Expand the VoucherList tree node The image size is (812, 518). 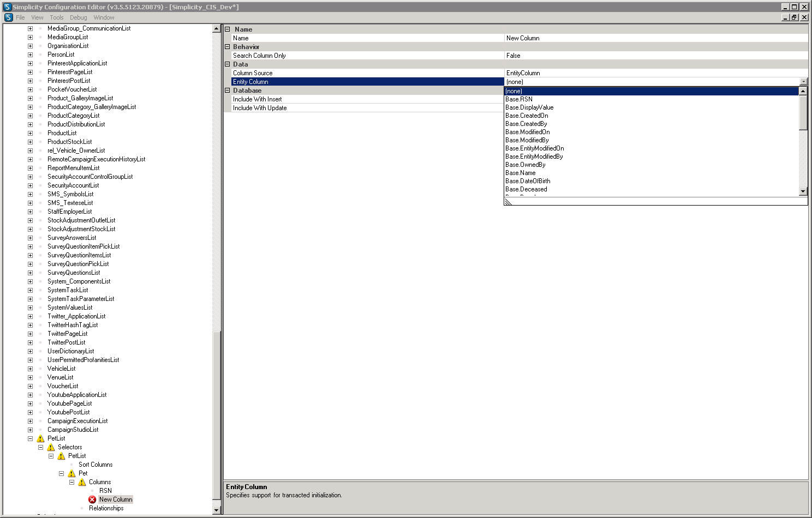[30, 386]
